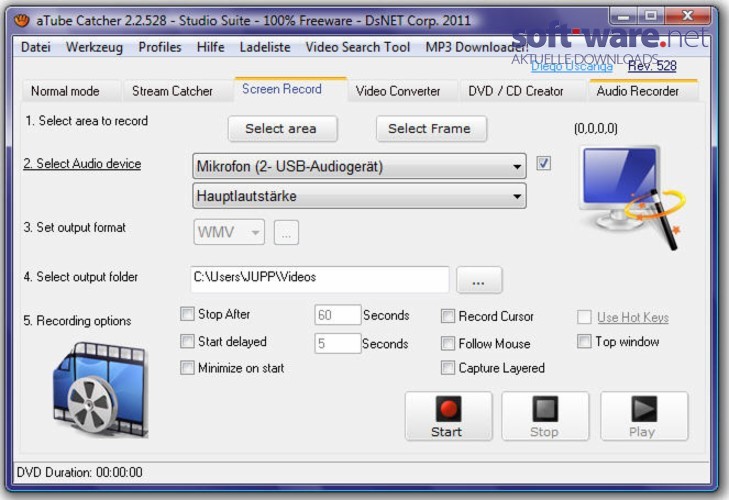This screenshot has height=500, width=729.
Task: Open the Video Search Tool menu
Action: tap(358, 47)
